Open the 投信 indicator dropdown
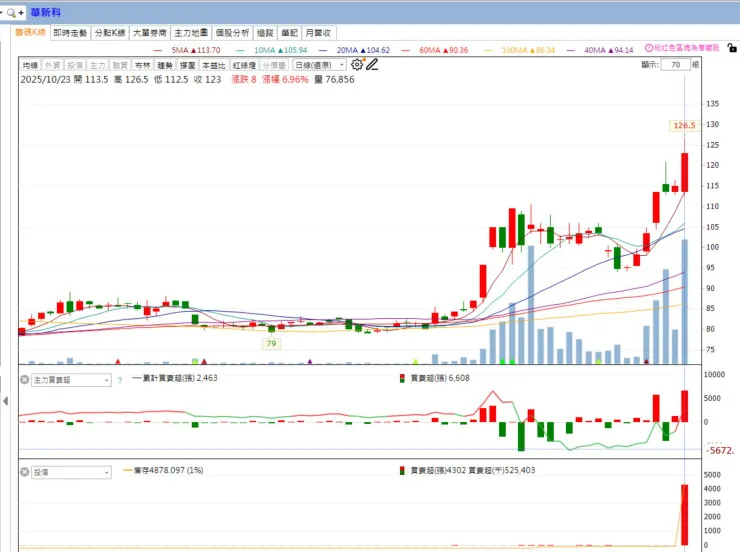Viewport: 740px width, 552px height. 71,472
